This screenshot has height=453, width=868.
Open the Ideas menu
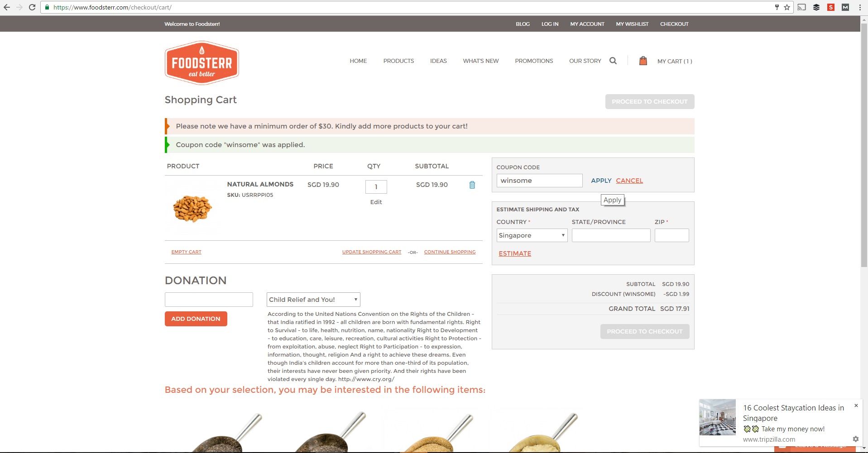438,61
